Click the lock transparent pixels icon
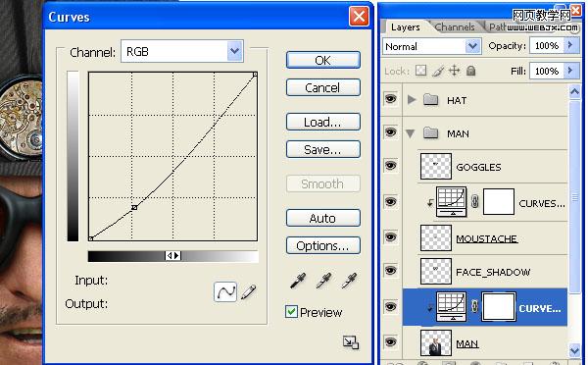Screen dimensions: 588x365 tap(421, 71)
